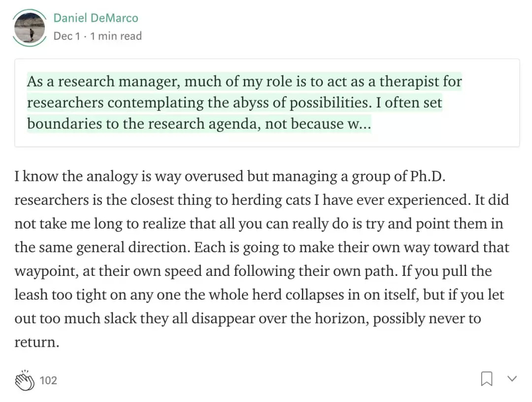The width and height of the screenshot is (532, 402).
Task: Open the chevron menu beside the bookmark
Action: [x=512, y=379]
